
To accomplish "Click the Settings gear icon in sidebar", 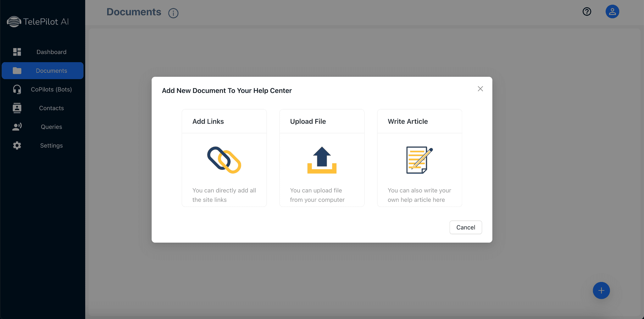I will click(x=17, y=145).
